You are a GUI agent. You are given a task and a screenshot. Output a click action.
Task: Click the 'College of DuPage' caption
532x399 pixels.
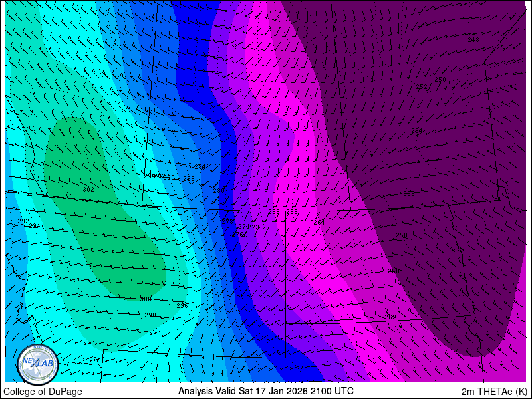43,392
